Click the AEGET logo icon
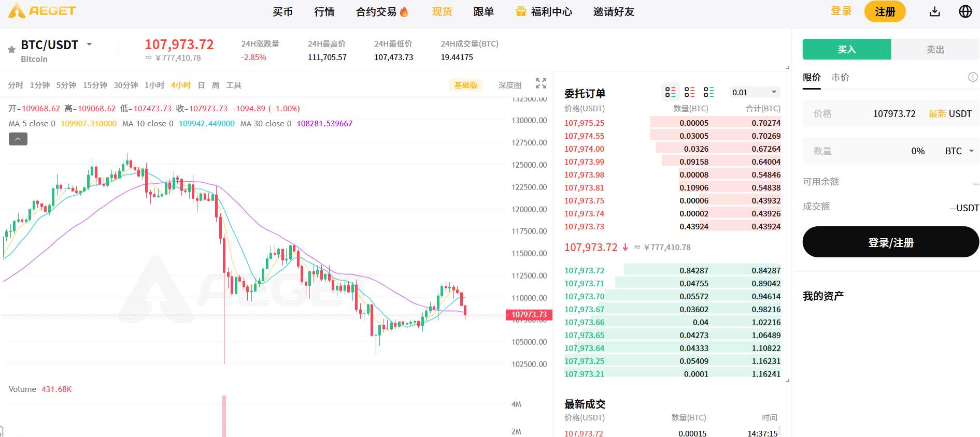Viewport: 980px width, 437px height. click(x=17, y=11)
